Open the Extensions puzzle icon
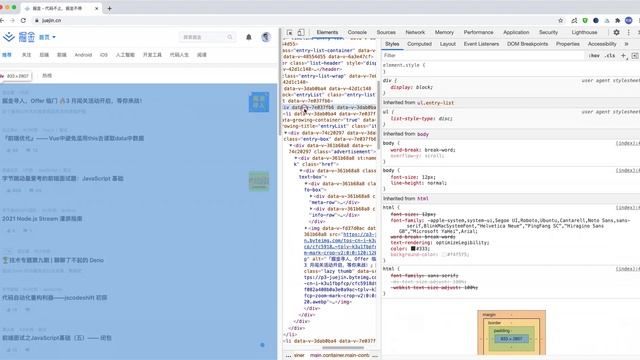This screenshot has width=640, height=360. pos(618,20)
